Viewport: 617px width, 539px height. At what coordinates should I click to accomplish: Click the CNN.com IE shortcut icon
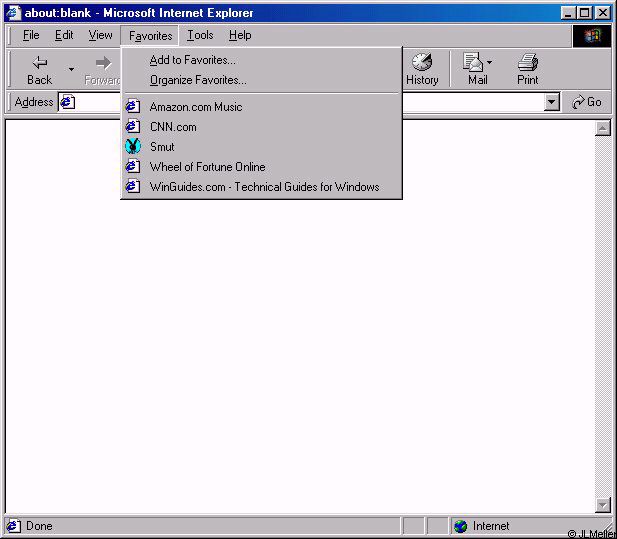(x=133, y=126)
